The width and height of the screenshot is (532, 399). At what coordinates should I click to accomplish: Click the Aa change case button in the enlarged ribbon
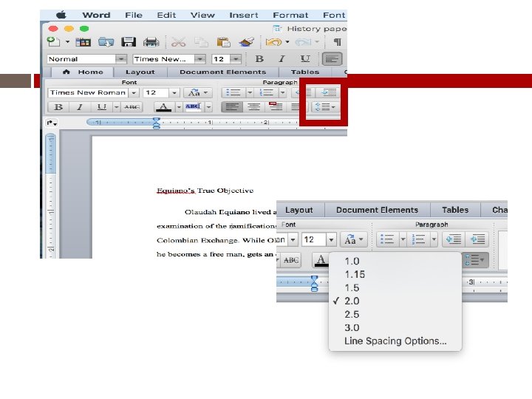353,239
